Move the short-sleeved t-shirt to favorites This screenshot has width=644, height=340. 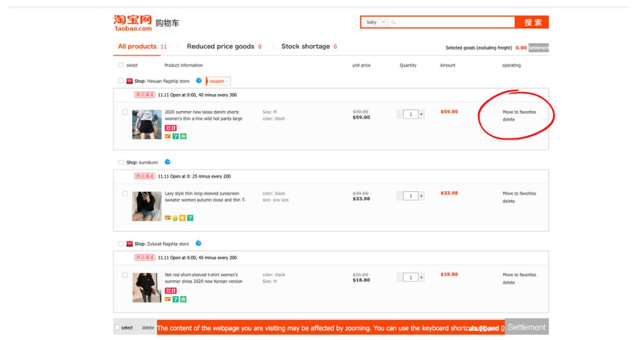point(519,275)
